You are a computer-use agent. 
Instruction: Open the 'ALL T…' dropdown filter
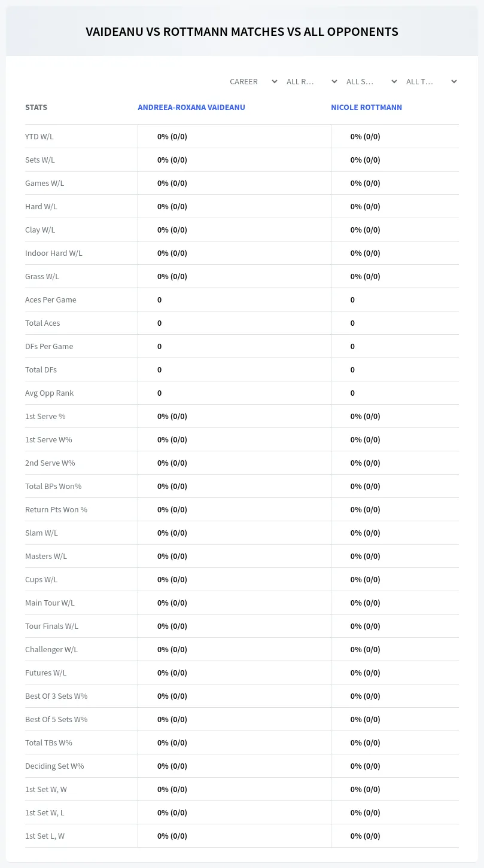[430, 81]
